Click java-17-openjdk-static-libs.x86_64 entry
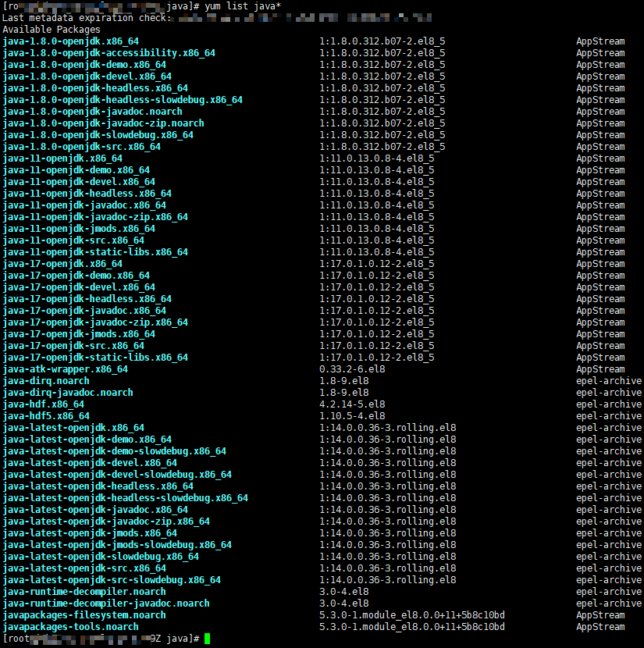The height and width of the screenshot is (648, 644). pyautogui.click(x=95, y=358)
